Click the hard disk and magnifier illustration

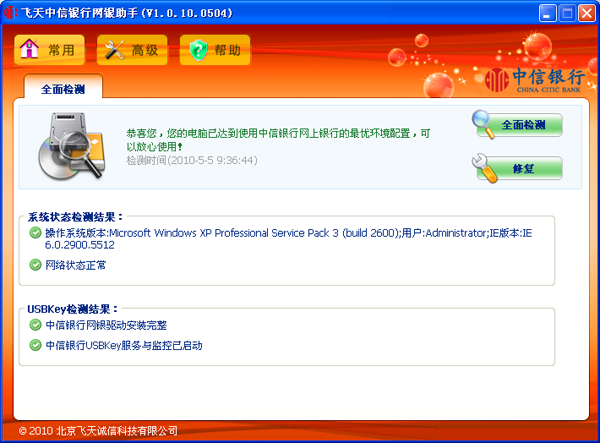72,146
